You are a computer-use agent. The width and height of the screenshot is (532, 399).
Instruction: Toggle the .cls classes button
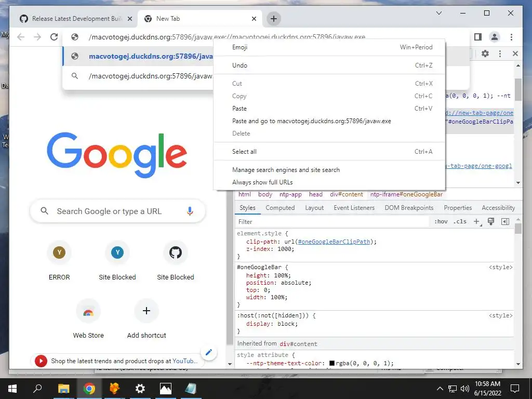(x=460, y=221)
